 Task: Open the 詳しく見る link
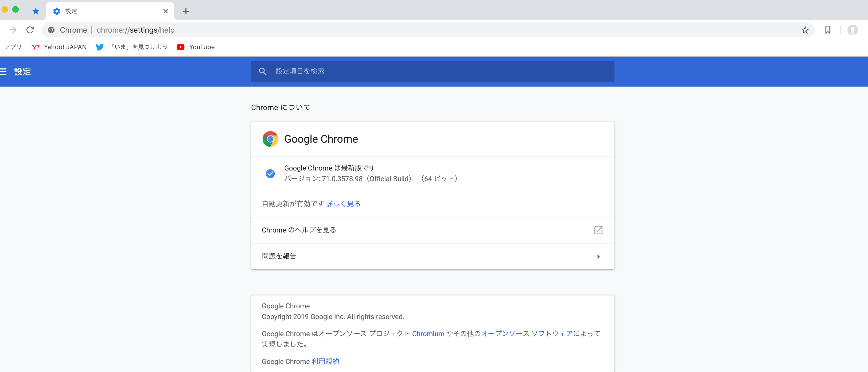343,204
